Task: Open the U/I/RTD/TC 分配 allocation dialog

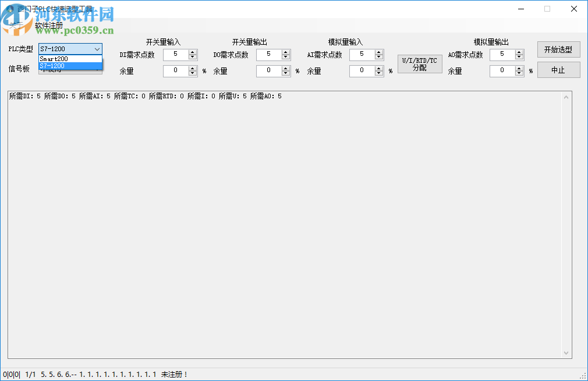Action: 419,63
